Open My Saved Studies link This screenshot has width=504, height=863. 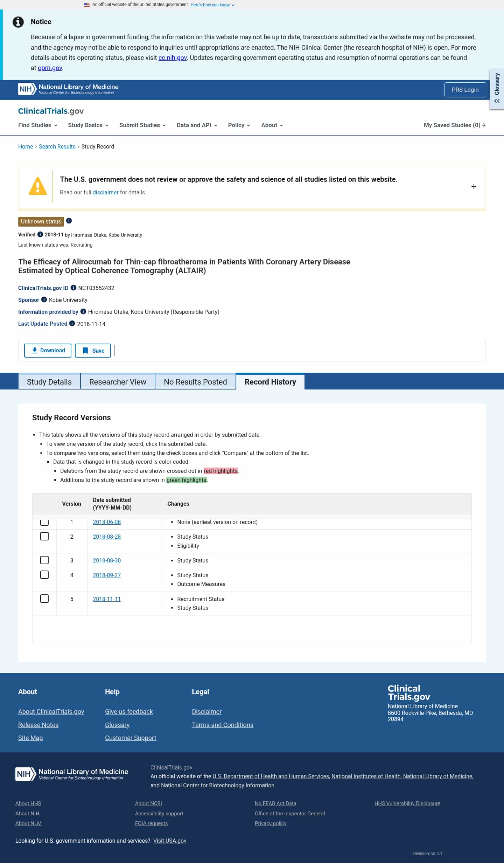click(454, 125)
